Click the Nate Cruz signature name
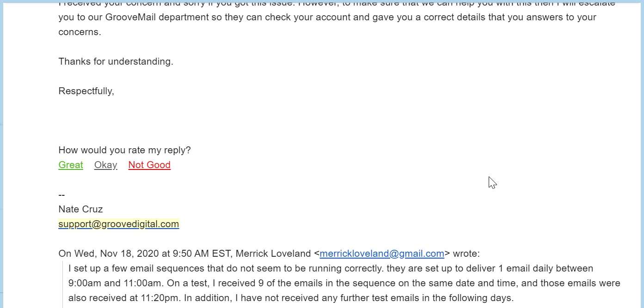Viewport: 644px width, 308px height. (x=80, y=209)
